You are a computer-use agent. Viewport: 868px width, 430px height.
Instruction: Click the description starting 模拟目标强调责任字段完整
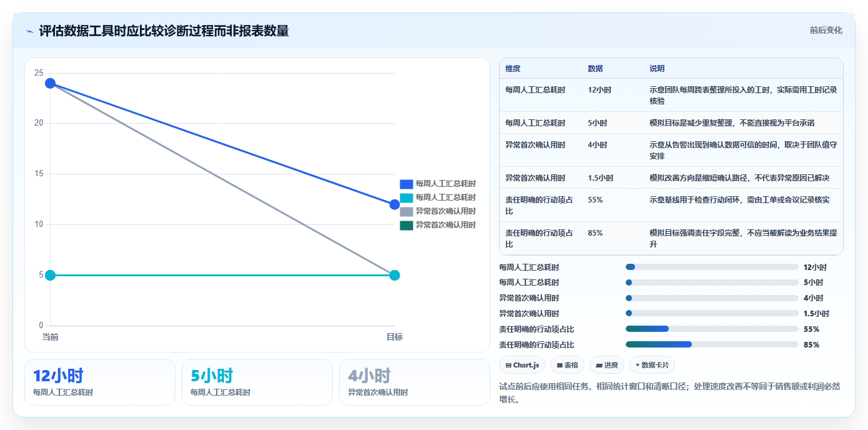(743, 238)
